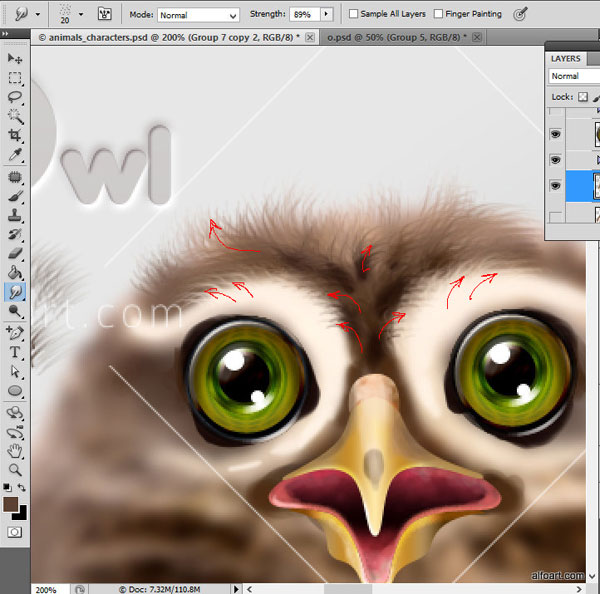
Task: Select the Zoom tool
Action: (15, 470)
